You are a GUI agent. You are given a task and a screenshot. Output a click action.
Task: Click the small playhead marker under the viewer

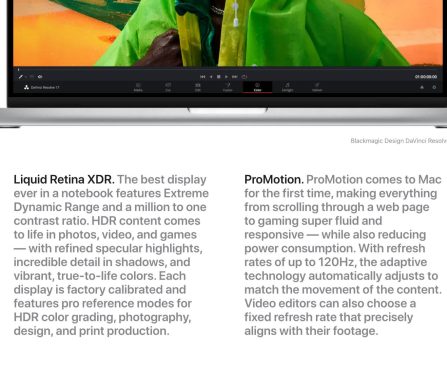[x=18, y=70]
